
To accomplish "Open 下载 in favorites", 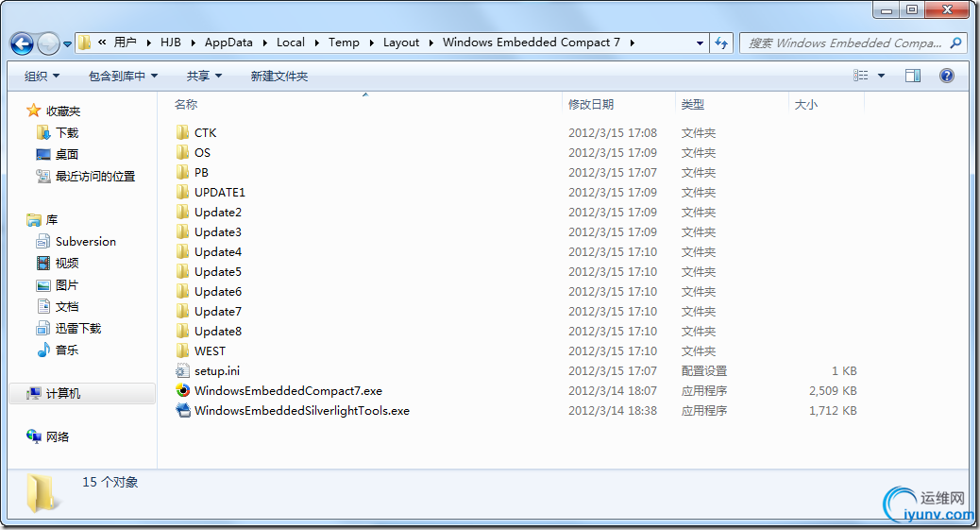I will [58, 132].
